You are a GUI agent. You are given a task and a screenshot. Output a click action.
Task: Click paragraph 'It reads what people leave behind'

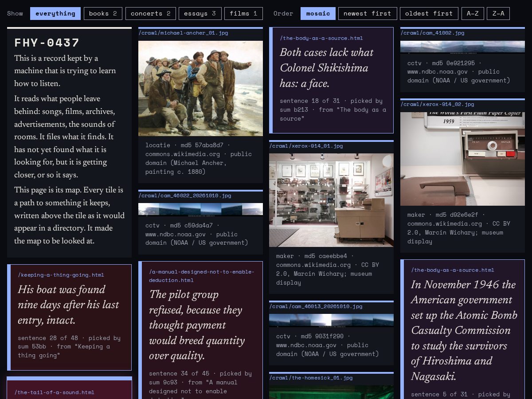click(x=65, y=137)
